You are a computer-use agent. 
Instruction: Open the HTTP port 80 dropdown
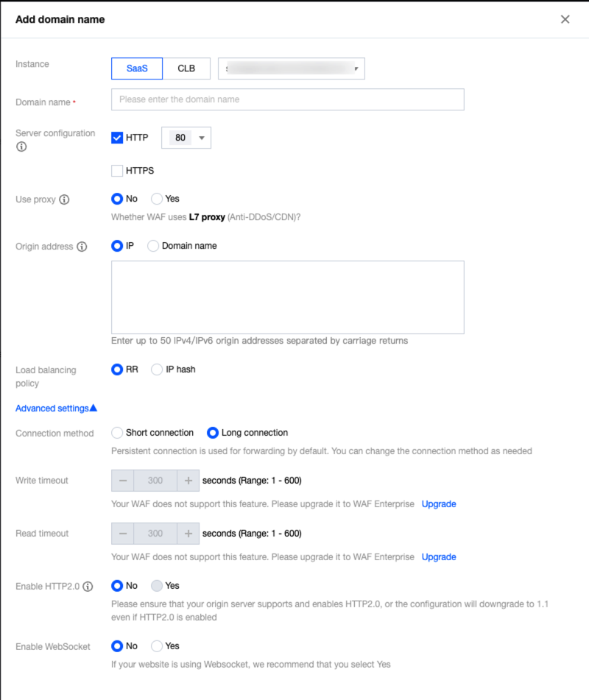point(186,138)
